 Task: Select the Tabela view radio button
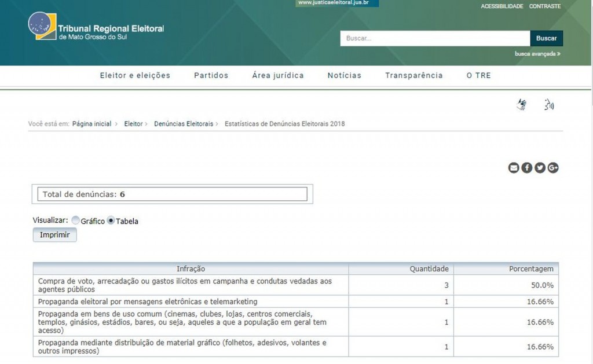point(111,220)
